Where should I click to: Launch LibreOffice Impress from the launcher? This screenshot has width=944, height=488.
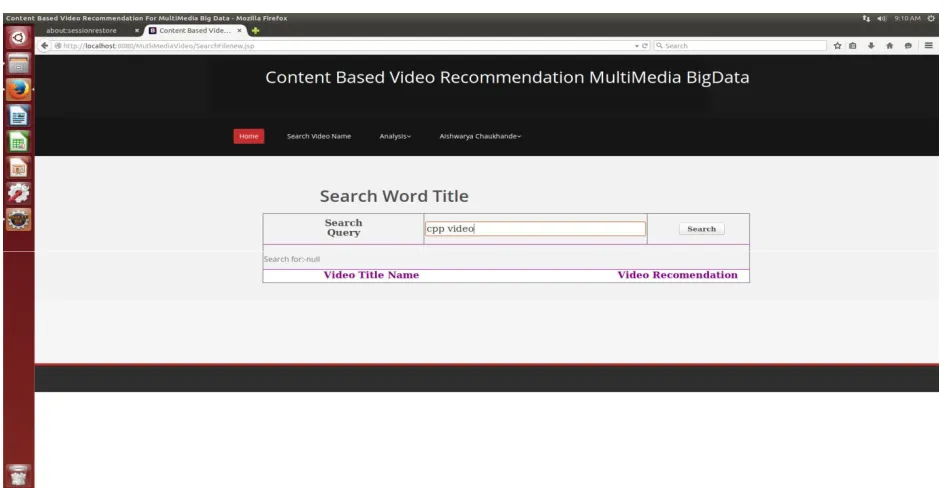click(x=18, y=167)
